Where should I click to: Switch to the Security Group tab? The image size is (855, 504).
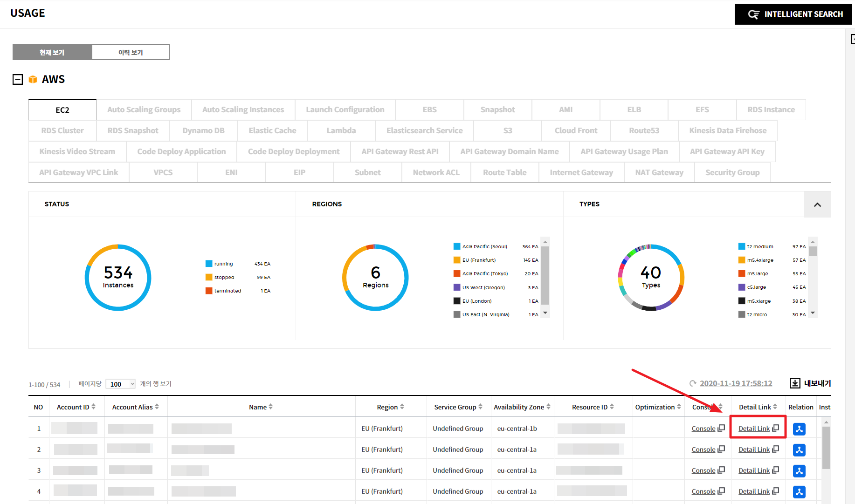pyautogui.click(x=732, y=173)
